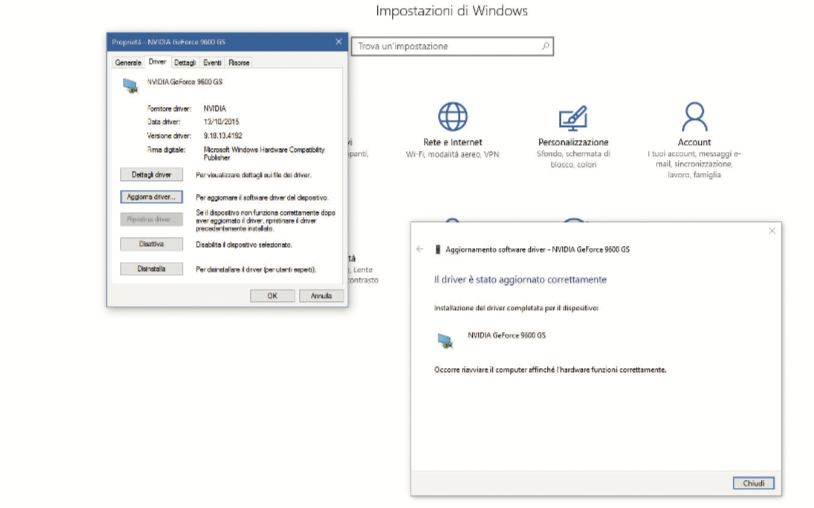This screenshot has width=814, height=508.
Task: Click 'Sfondo, schermata di blocco, colori' description
Action: [x=573, y=159]
